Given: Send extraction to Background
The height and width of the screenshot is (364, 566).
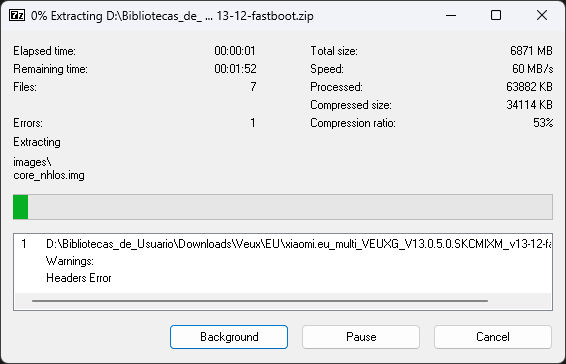Looking at the screenshot, I should point(229,337).
